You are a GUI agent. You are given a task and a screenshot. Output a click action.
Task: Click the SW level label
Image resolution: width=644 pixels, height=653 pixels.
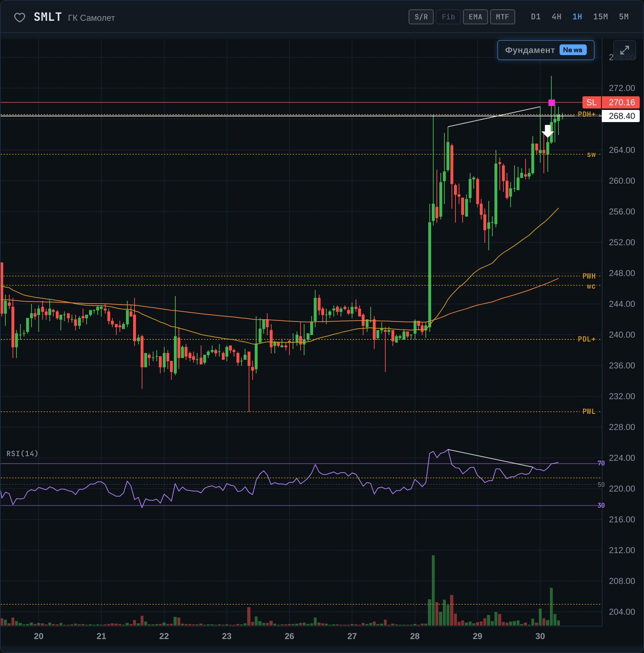point(591,155)
